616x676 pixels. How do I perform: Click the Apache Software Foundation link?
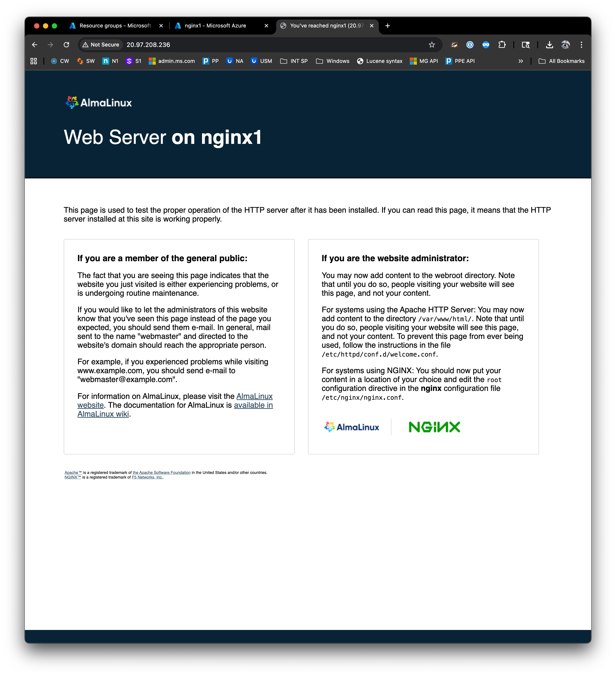(x=162, y=472)
